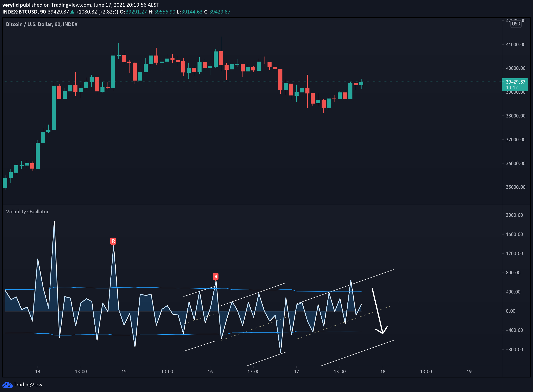This screenshot has width=533, height=392.
Task: Click the TradingView text link
Action: coord(28,385)
